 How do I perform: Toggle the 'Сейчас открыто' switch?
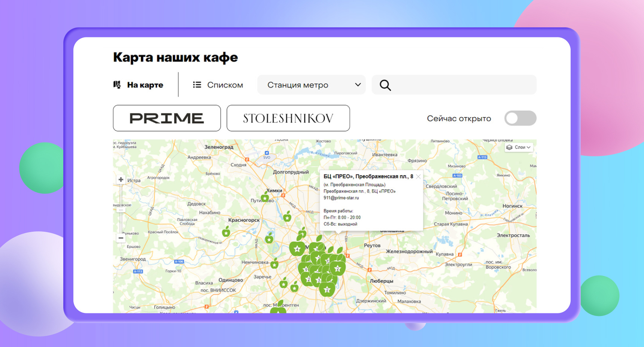tap(520, 118)
